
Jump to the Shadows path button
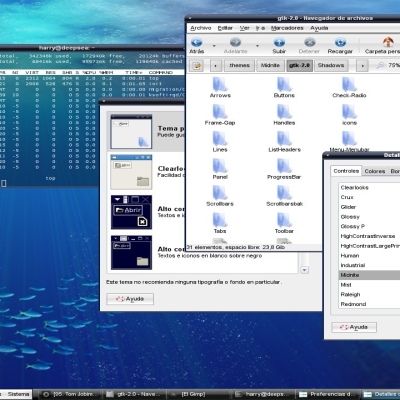[331, 65]
